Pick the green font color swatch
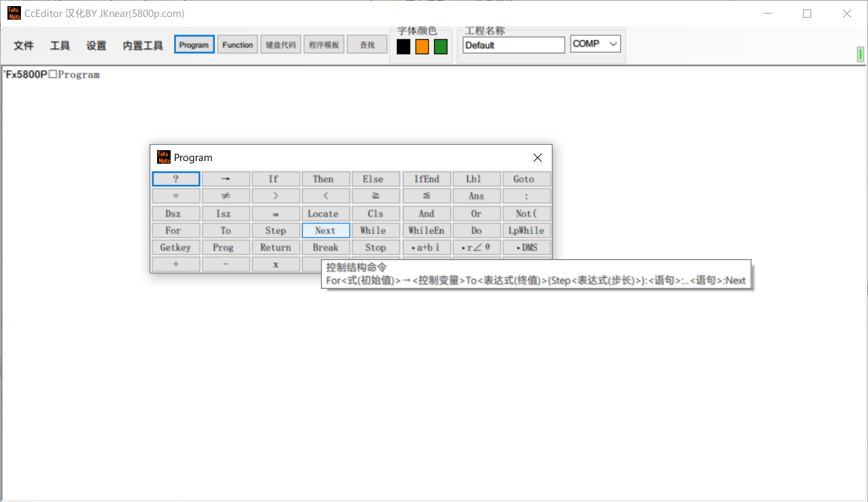Screen dimensions: 868x502 click(441, 47)
